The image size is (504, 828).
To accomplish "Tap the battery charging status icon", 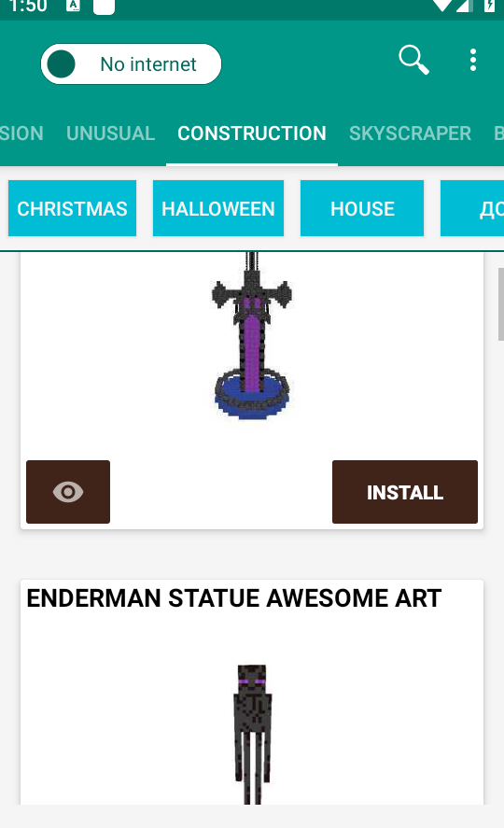I will click(489, 6).
